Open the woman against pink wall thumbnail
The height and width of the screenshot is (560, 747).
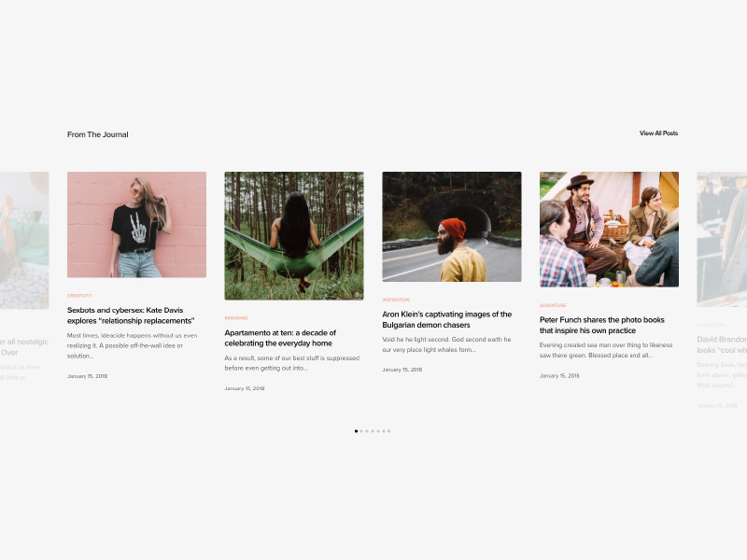click(136, 225)
